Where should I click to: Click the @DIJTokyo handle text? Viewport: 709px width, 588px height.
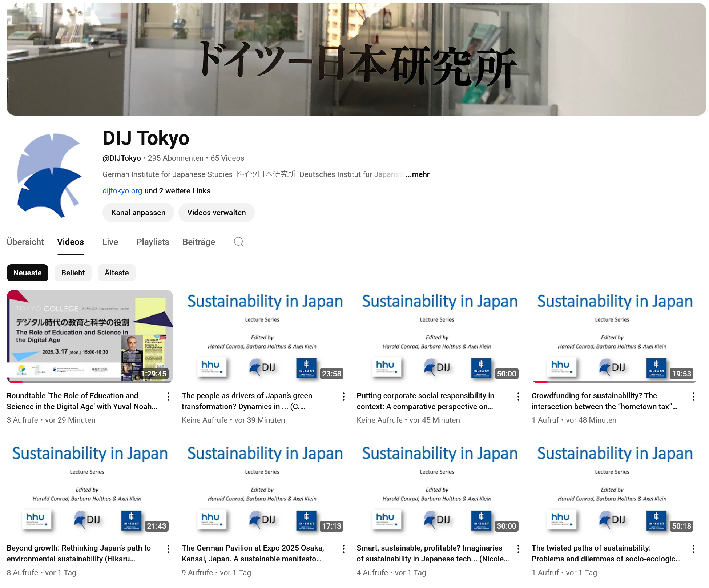[x=122, y=158]
